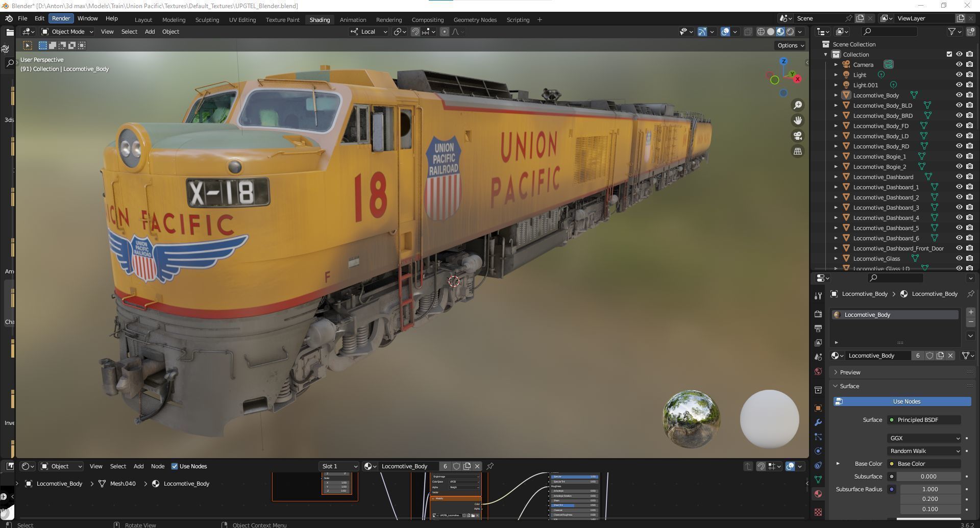Click the pan hand icon in viewport
The height and width of the screenshot is (528, 980).
point(797,120)
